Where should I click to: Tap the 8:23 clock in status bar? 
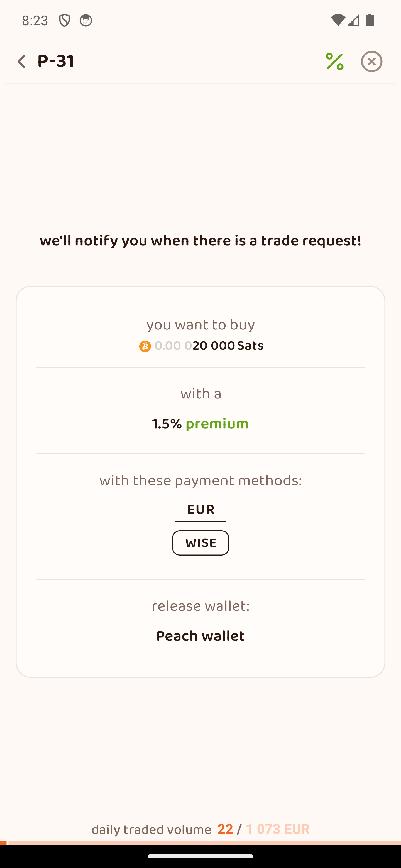point(35,21)
